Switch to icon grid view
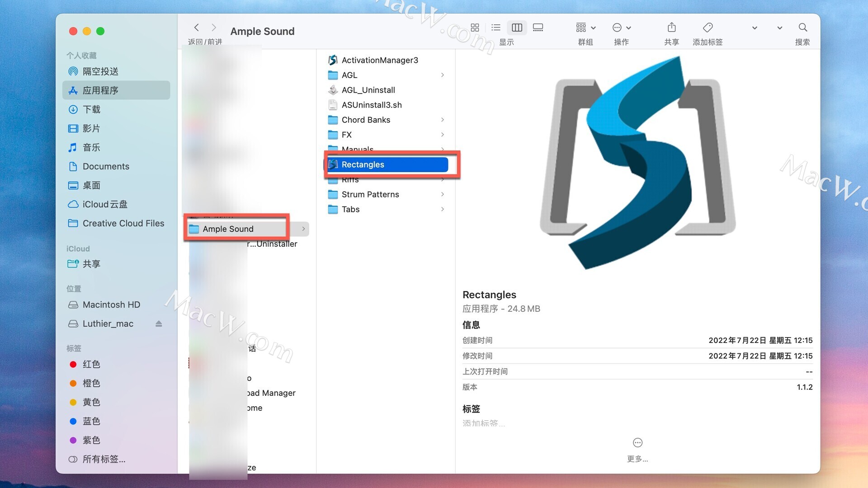Screen dimensions: 868x488 tap(475, 28)
